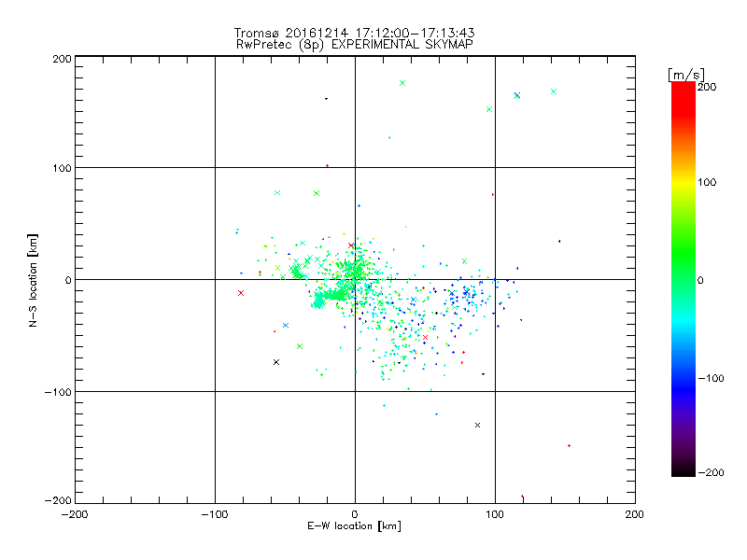Click the y-axis '100' tick label
Image resolution: width=747 pixels, height=560 pixels.
pos(62,168)
